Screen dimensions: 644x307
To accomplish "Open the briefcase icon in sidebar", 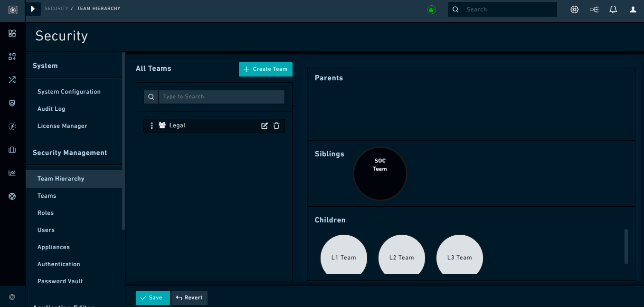I will click(12, 150).
